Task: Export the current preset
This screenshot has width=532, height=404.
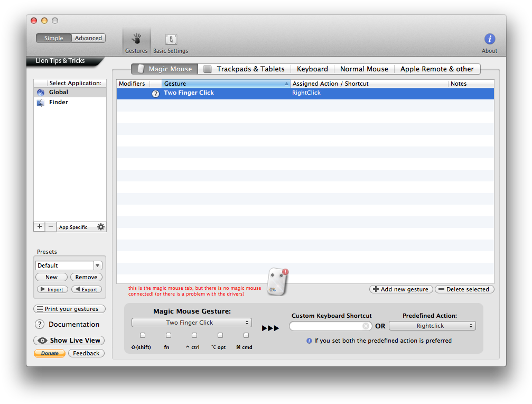Action: pos(87,289)
